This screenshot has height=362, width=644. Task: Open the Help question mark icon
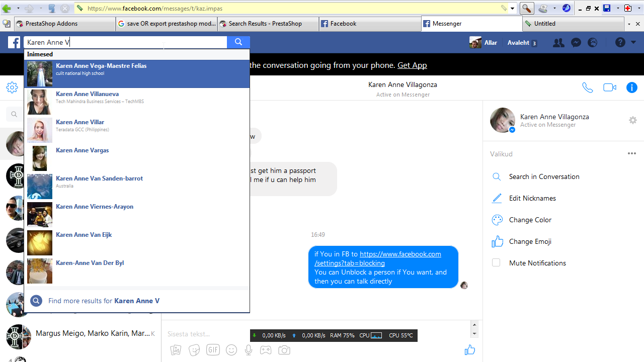[620, 43]
